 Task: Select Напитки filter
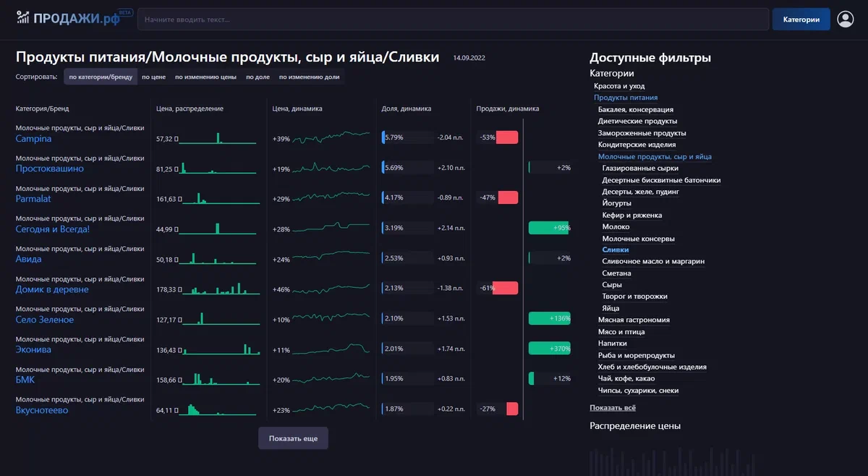pyautogui.click(x=613, y=344)
